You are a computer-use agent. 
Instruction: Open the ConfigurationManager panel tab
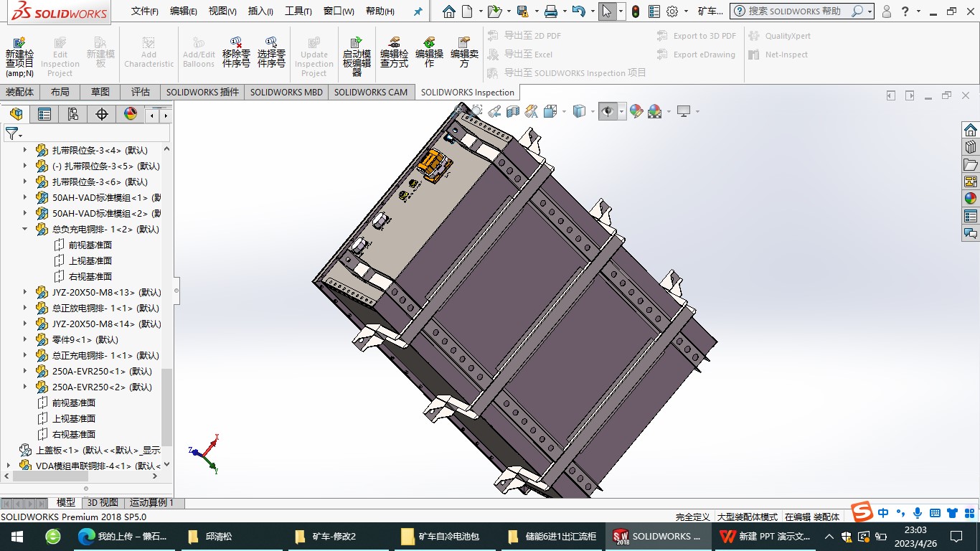pos(73,114)
